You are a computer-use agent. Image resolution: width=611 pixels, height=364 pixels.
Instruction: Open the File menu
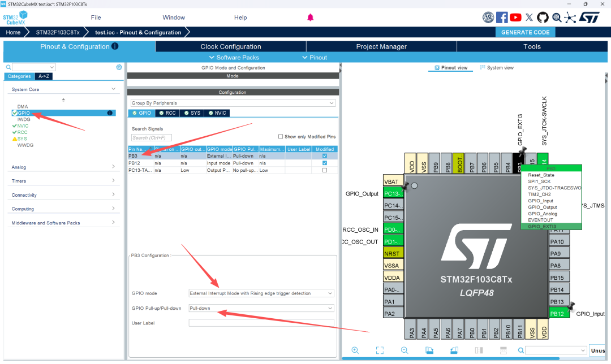[96, 18]
